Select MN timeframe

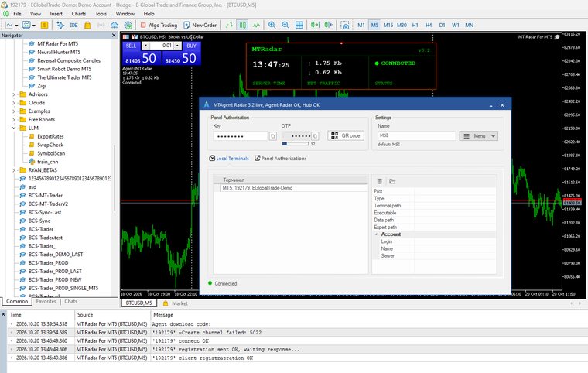[x=469, y=25]
